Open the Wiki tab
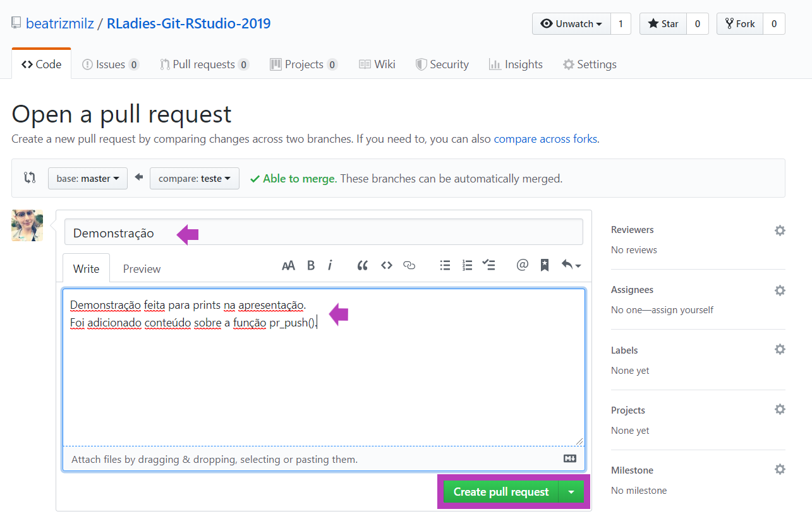The height and width of the screenshot is (526, 812). [377, 64]
